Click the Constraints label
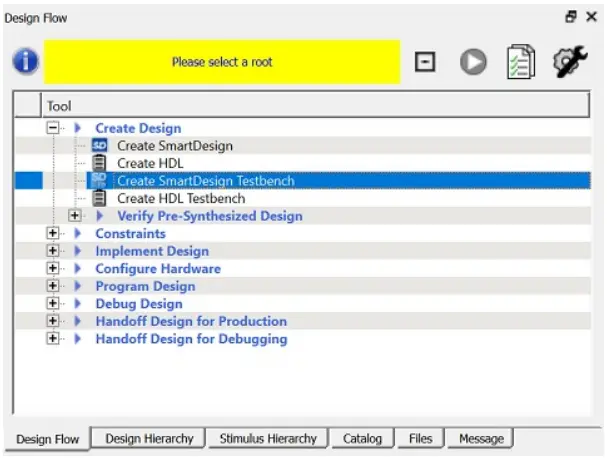Viewport: 607px width, 458px height. (x=130, y=233)
